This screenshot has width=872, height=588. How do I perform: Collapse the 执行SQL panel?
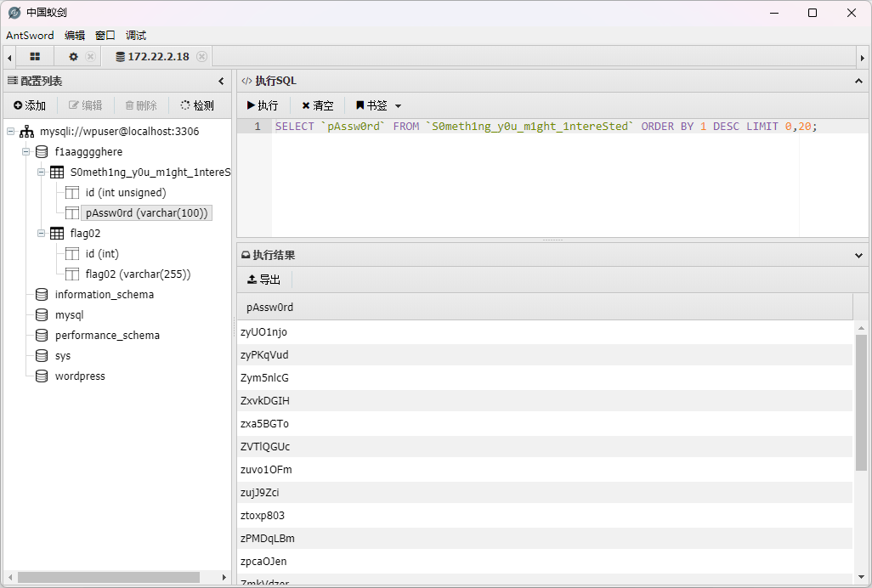858,81
